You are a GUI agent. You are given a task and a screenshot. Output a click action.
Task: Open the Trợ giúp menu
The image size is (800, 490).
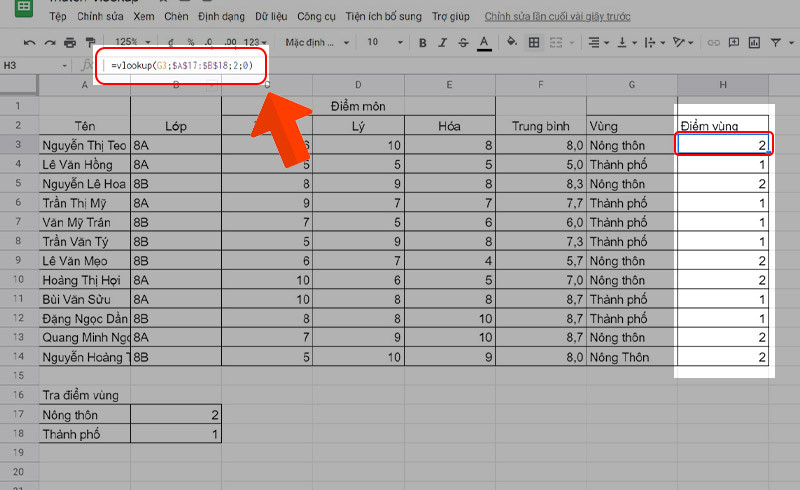pyautogui.click(x=451, y=16)
